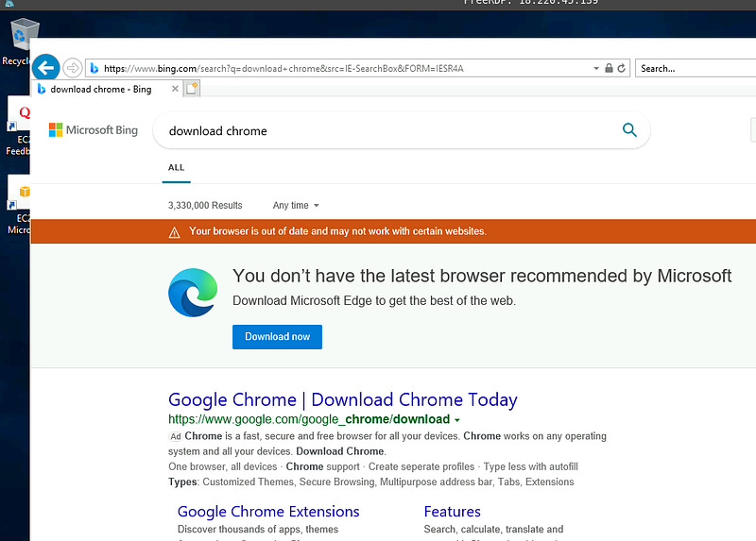Click the security lock icon
The width and height of the screenshot is (756, 541).
pos(609,68)
